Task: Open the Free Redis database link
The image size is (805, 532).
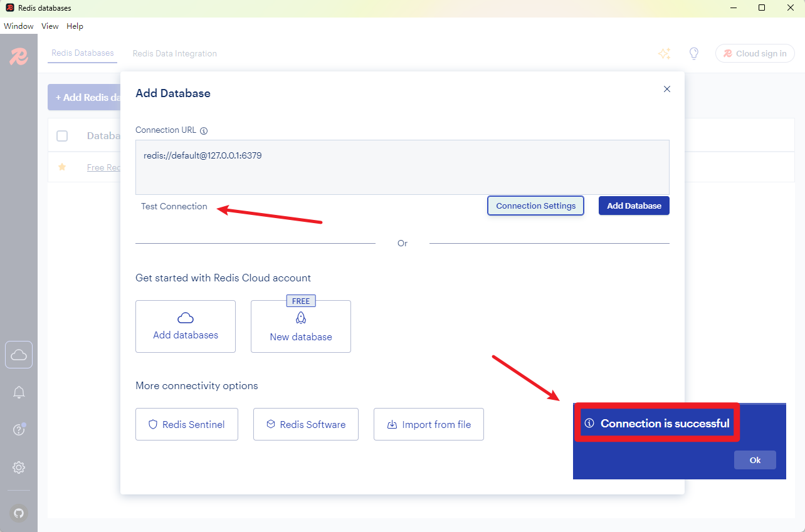Action: 104,167
